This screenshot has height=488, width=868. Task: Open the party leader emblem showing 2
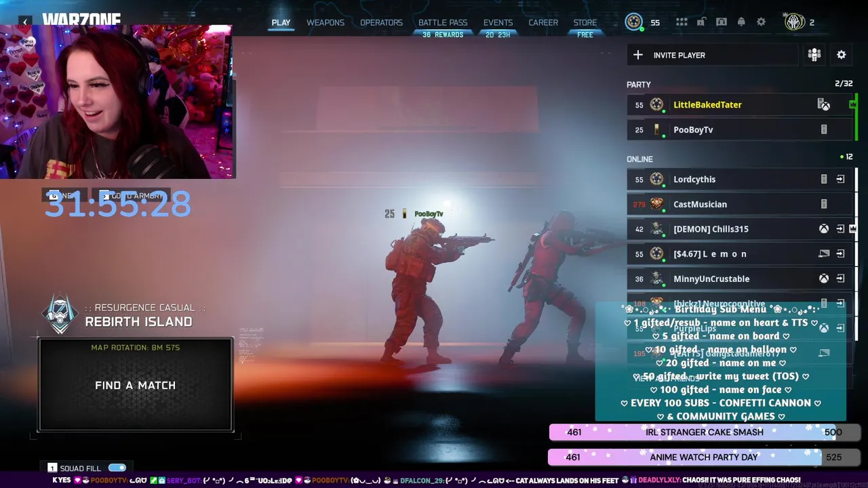pyautogui.click(x=794, y=22)
